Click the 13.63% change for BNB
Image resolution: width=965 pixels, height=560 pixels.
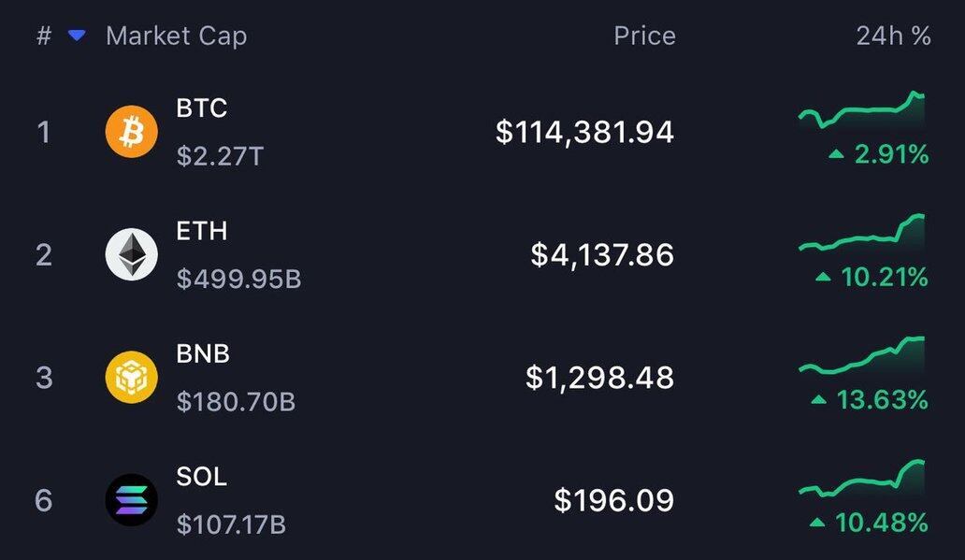pyautogui.click(x=881, y=400)
